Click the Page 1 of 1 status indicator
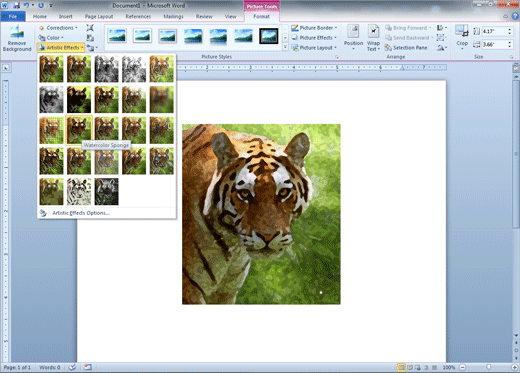The width and height of the screenshot is (520, 373). coord(17,367)
